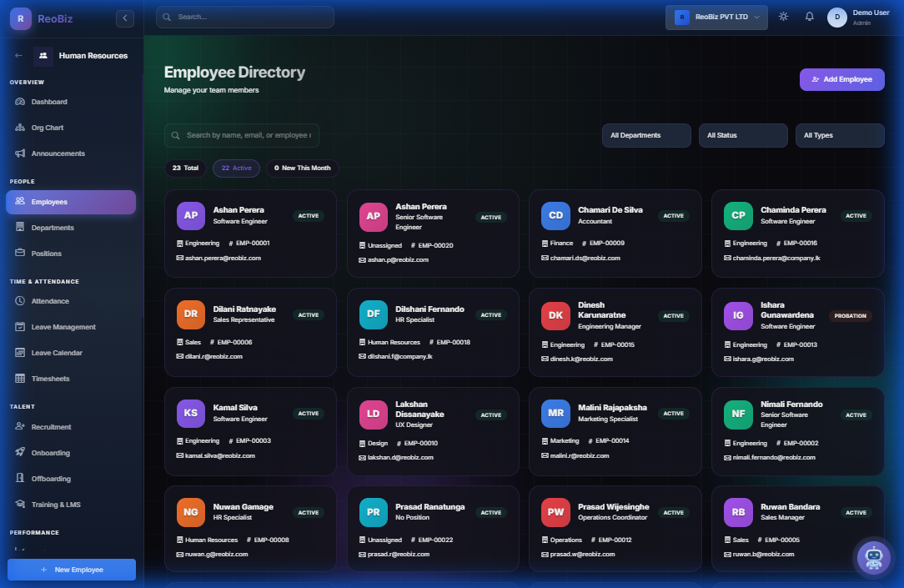Click the notification bell
This screenshot has height=588, width=904.
[x=809, y=17]
